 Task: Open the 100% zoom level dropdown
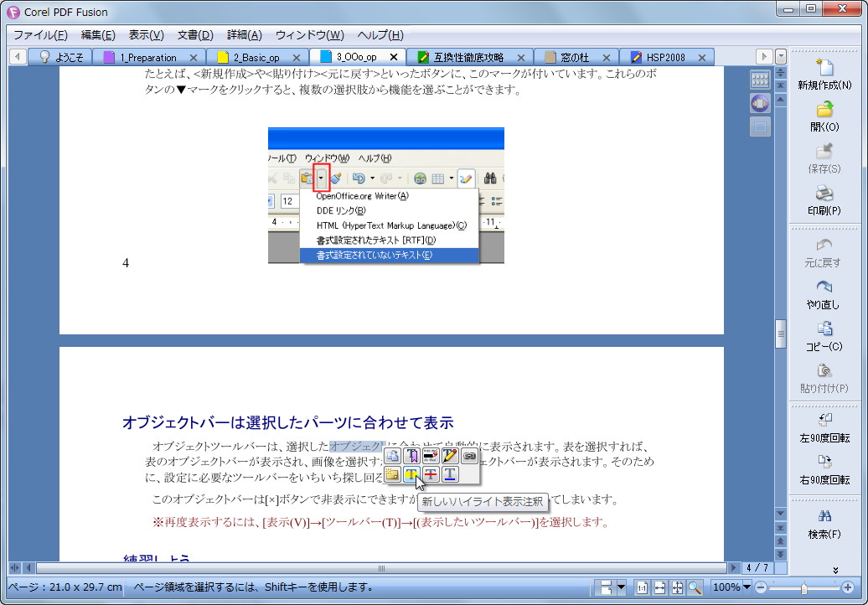click(746, 587)
